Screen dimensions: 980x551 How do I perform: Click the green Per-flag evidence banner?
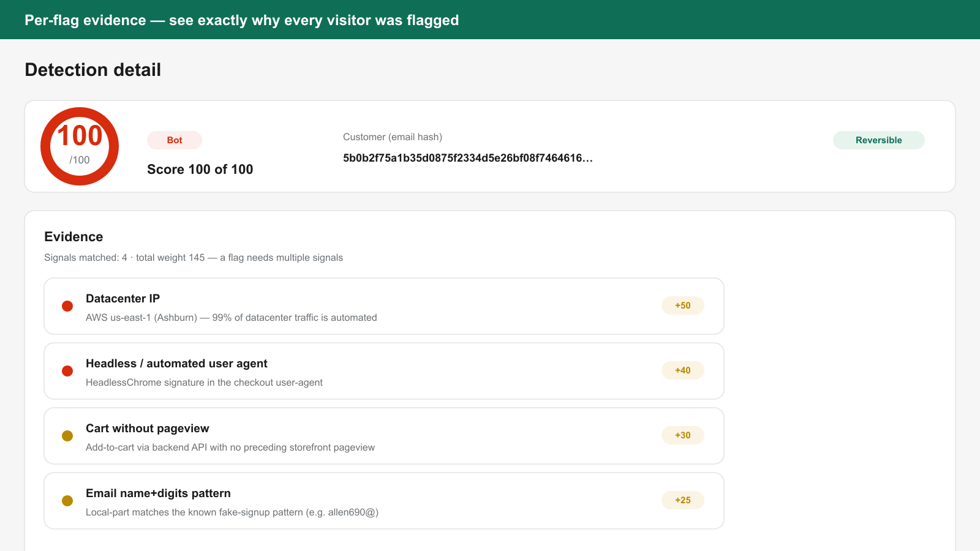coord(490,20)
